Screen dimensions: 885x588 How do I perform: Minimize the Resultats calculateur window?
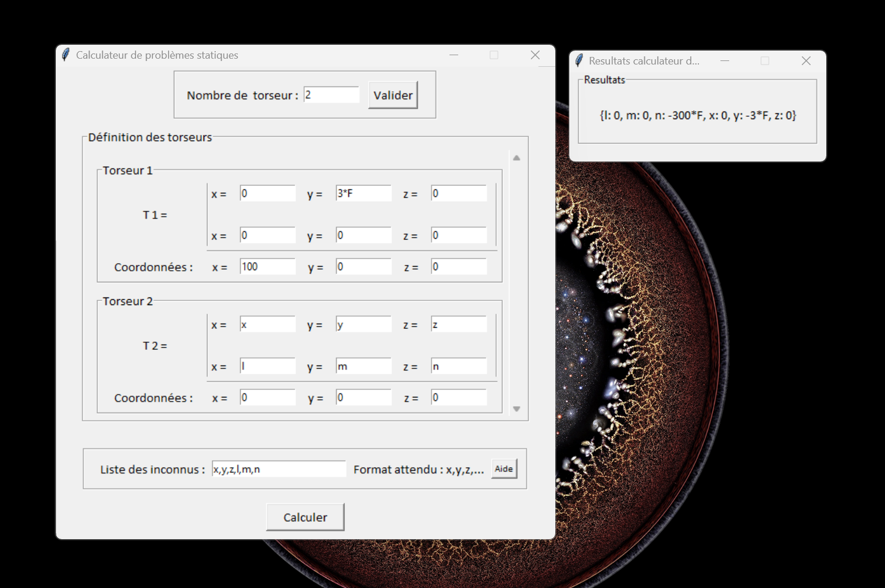tap(725, 60)
